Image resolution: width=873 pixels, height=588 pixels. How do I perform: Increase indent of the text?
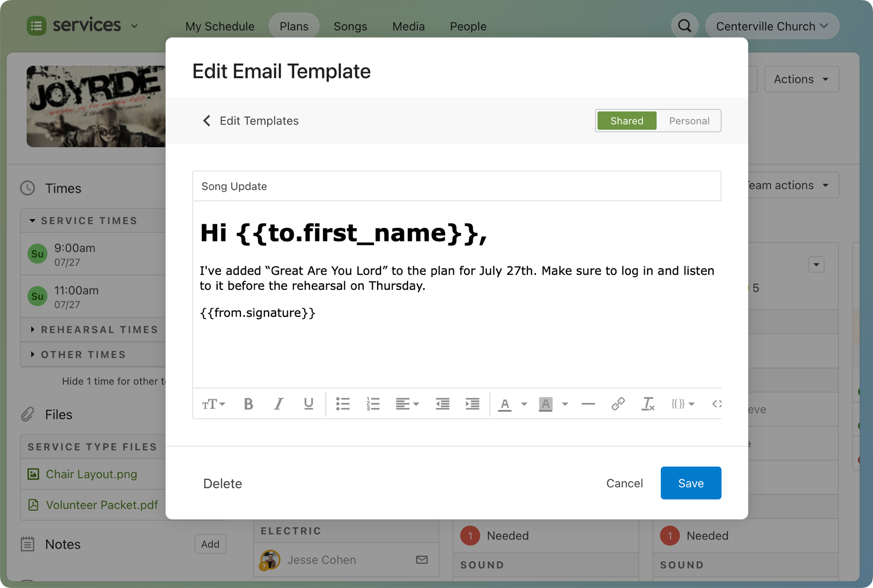click(x=472, y=404)
